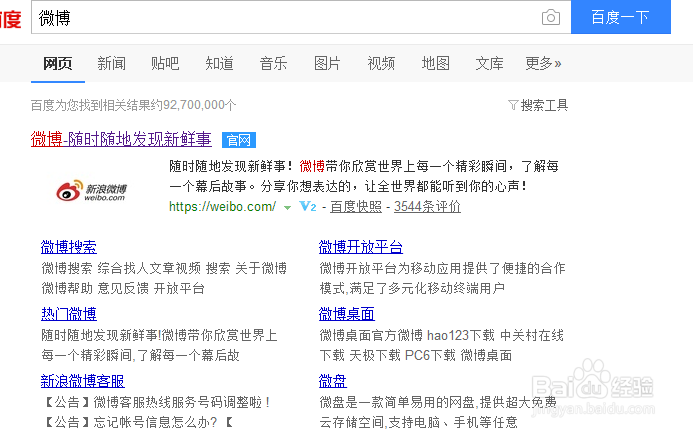693x433 pixels.
Task: Click text 【公告】忘记帐号信息怎么办?
Action: click(130, 422)
